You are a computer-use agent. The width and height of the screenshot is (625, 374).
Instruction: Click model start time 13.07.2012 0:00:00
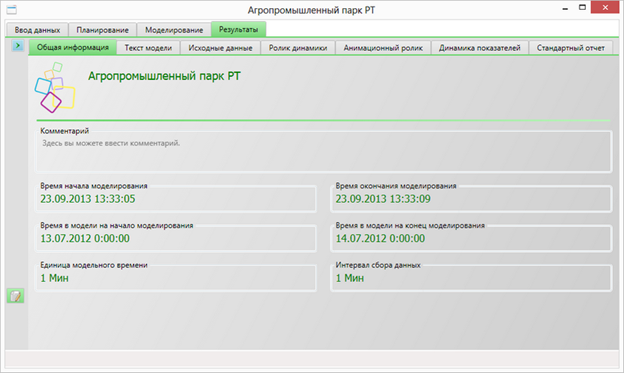tap(85, 238)
